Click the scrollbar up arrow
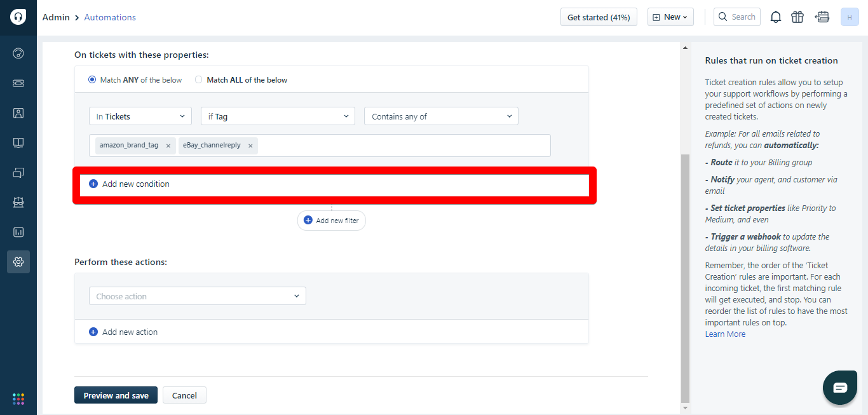868x415 pixels. 684,47
